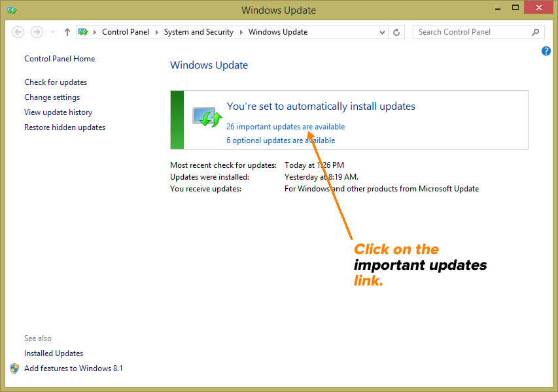Expand the chevron before Control Panel breadcrumb
Viewport: 558px width, 392px height.
click(x=95, y=32)
